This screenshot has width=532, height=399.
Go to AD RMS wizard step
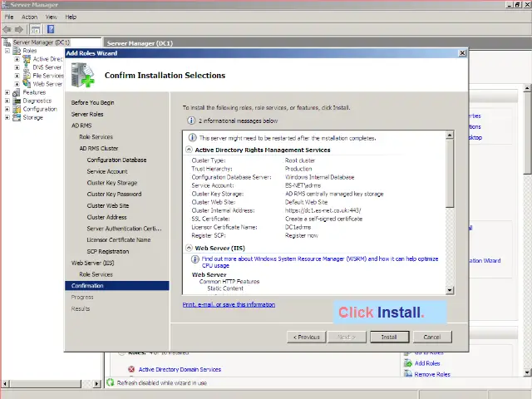(x=81, y=126)
